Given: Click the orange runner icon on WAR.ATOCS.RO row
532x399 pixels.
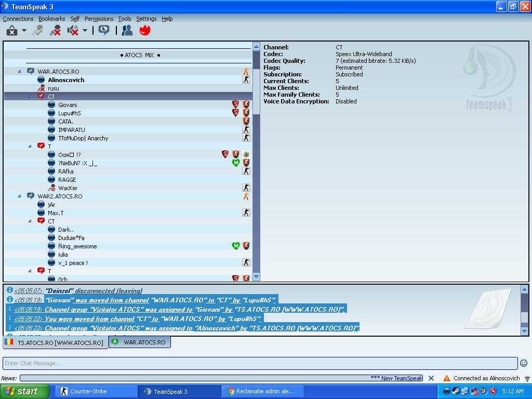Looking at the screenshot, I should (x=246, y=71).
